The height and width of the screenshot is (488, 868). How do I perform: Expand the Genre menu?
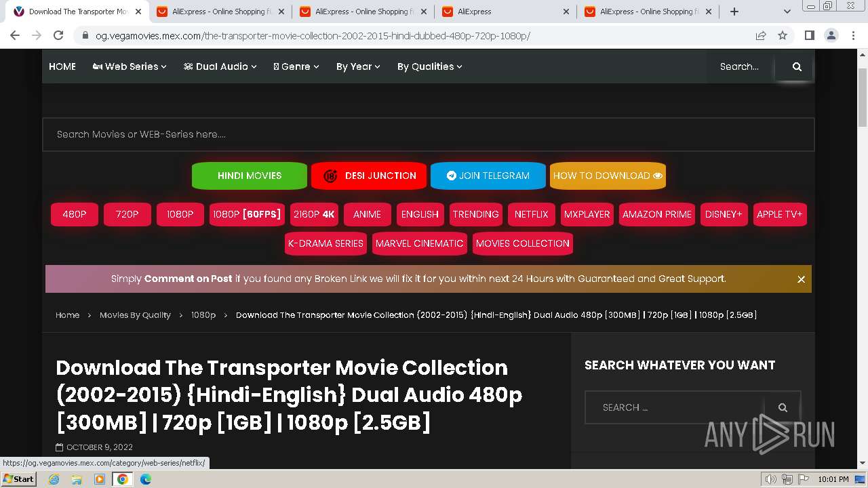point(296,66)
